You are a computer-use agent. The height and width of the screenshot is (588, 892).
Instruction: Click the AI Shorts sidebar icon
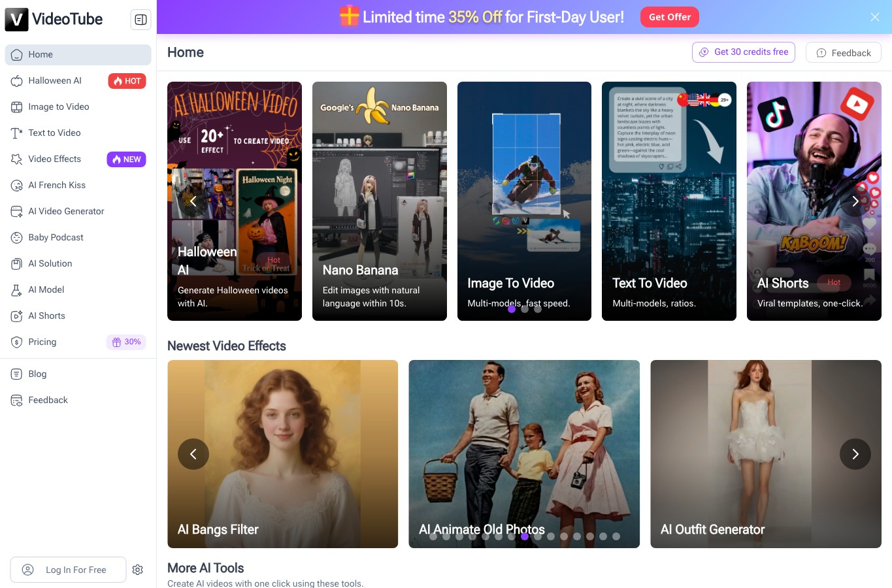(17, 316)
